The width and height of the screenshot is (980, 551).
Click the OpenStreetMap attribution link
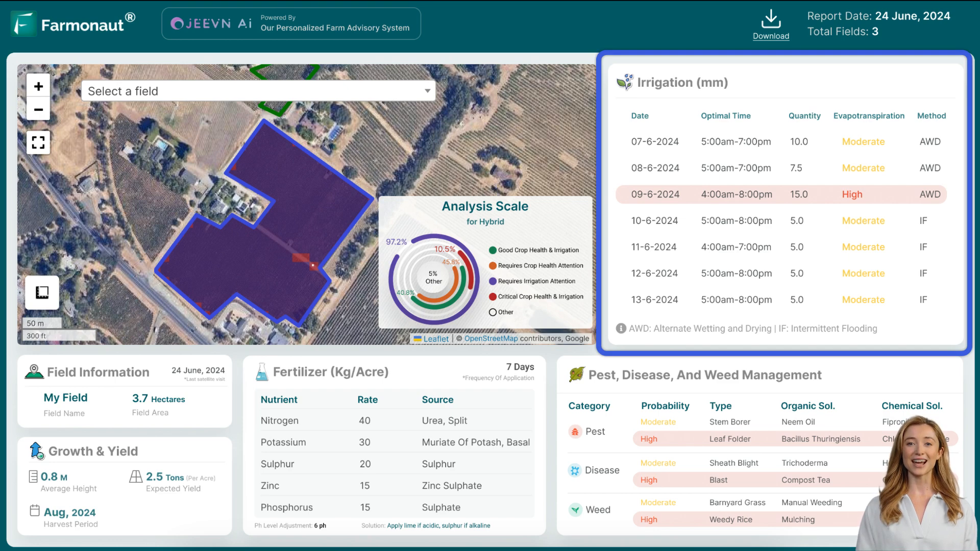(x=492, y=338)
